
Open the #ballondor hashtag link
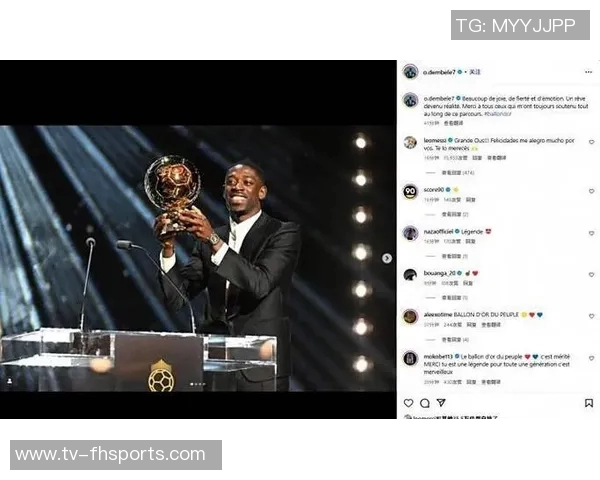(497, 114)
